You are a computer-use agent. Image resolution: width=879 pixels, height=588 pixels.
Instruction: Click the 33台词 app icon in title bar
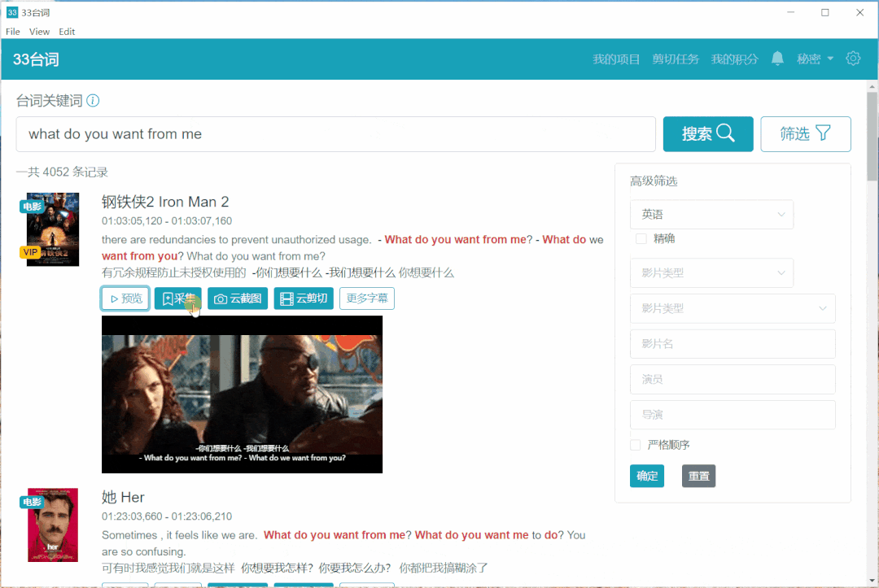[x=11, y=12]
